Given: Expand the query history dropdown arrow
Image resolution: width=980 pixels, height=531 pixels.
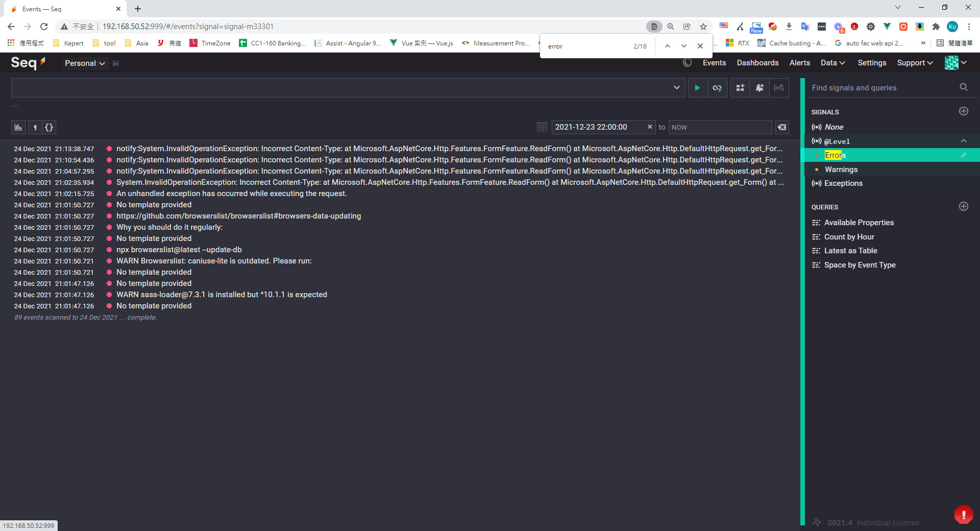Looking at the screenshot, I should [x=676, y=88].
